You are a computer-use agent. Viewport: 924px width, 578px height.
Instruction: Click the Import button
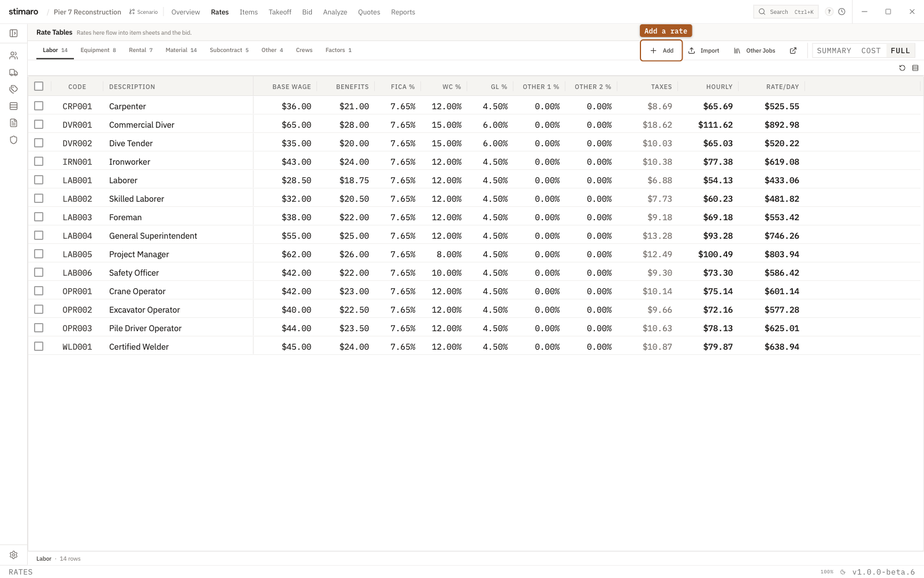704,51
